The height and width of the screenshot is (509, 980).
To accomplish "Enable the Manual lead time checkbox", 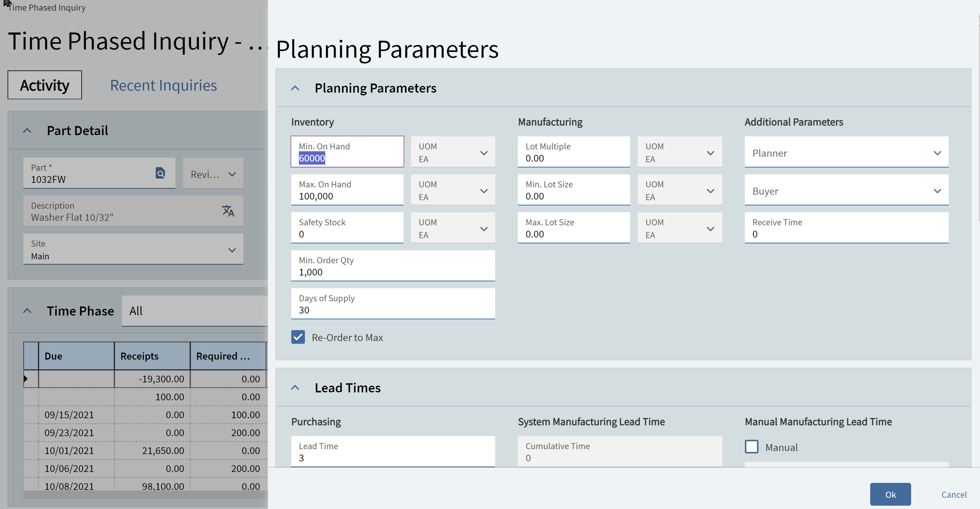I will pyautogui.click(x=751, y=447).
